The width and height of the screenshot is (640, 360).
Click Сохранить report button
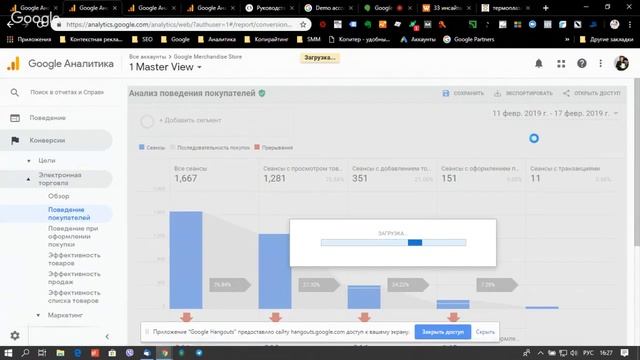[x=463, y=93]
